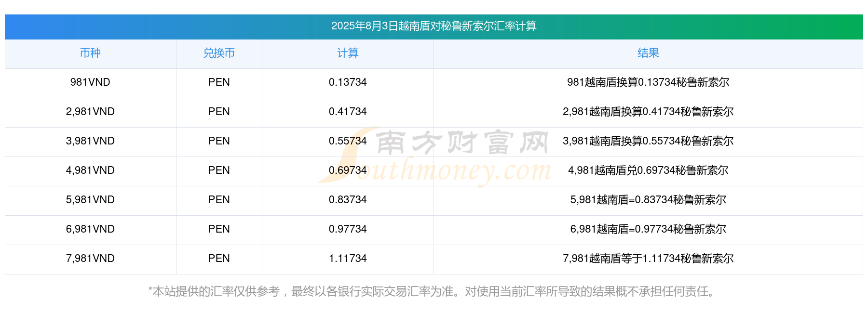Click the 兑换币 column header

(219, 53)
